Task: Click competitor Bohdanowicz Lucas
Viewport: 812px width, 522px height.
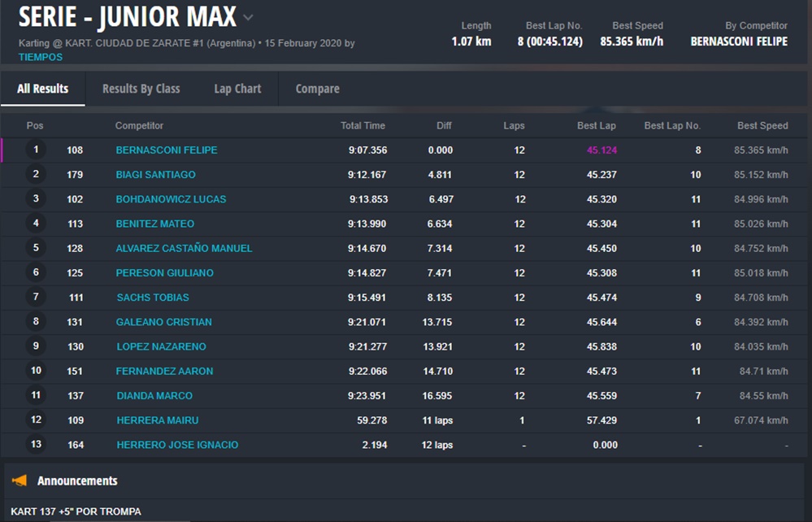Action: coord(171,199)
